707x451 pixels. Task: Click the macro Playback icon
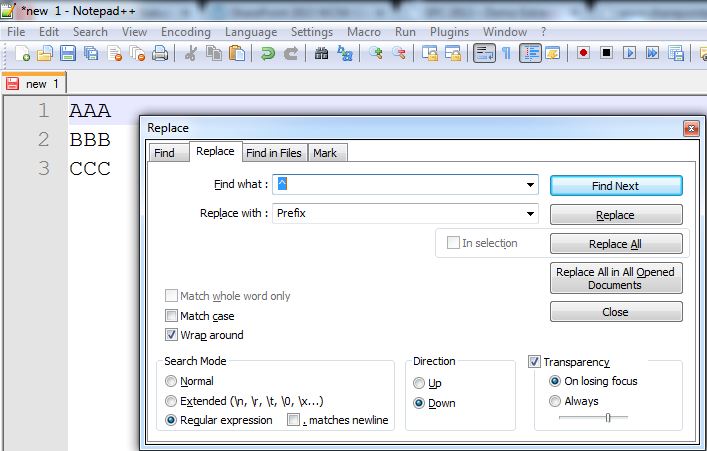(629, 53)
